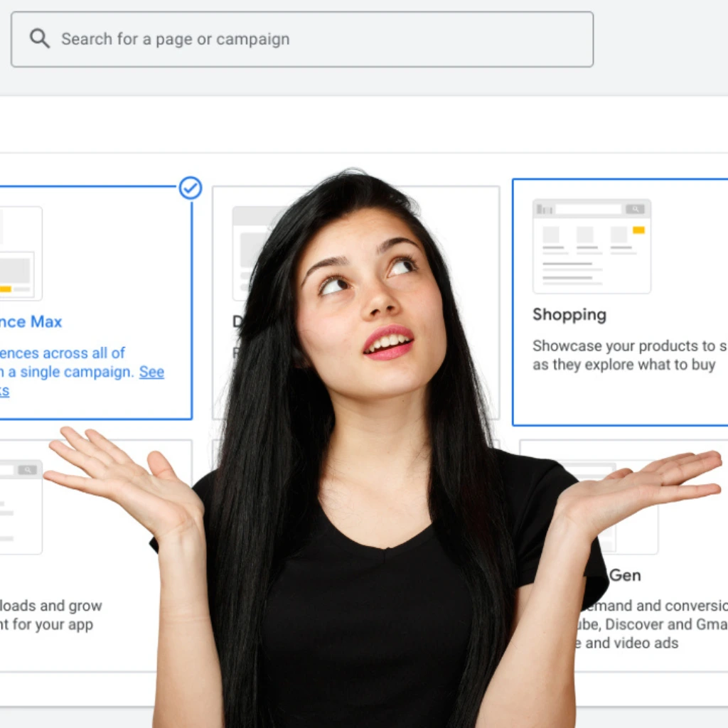Open the 'See' link in Performance Max description
Screen dimensions: 728x728
(x=151, y=372)
